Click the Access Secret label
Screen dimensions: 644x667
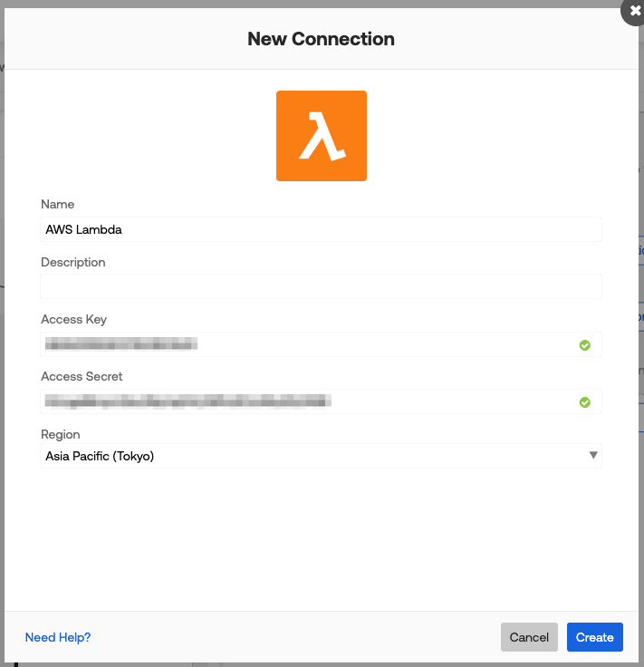click(82, 377)
